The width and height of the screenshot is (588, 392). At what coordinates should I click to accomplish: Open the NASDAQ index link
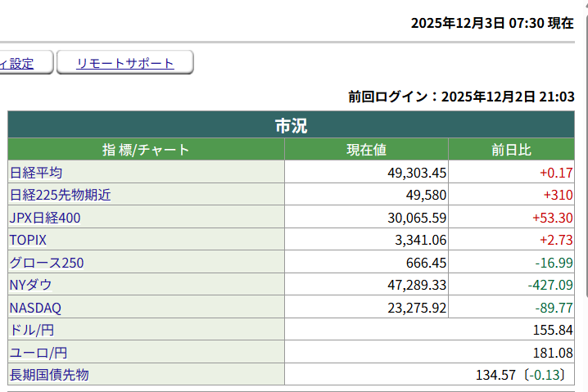(x=35, y=308)
